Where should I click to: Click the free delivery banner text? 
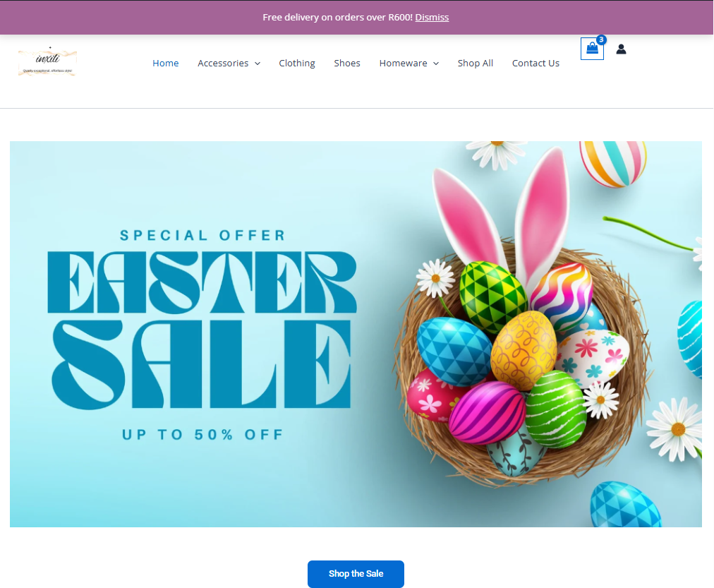(337, 18)
